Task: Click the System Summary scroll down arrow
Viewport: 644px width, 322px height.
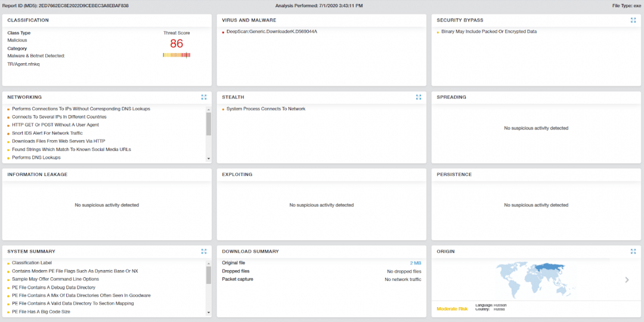Action: coord(209,312)
